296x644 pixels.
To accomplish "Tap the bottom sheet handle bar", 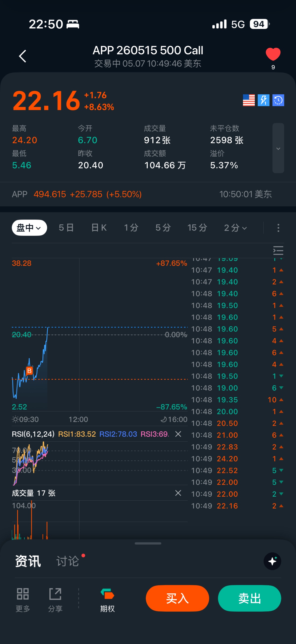I will coord(148,543).
